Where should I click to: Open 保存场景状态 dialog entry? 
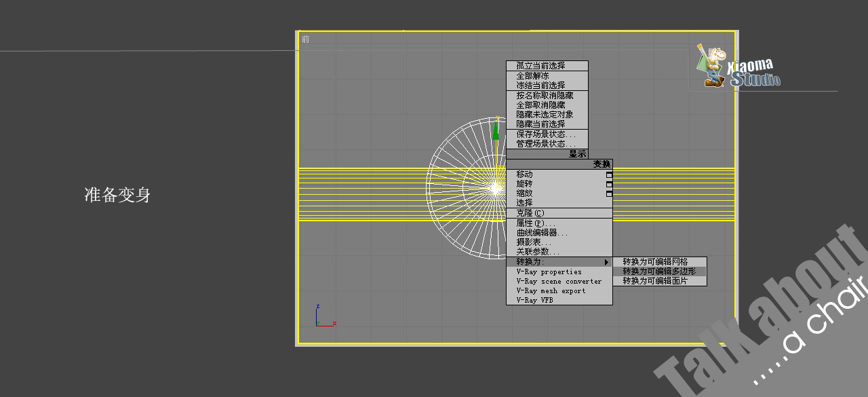tap(546, 134)
